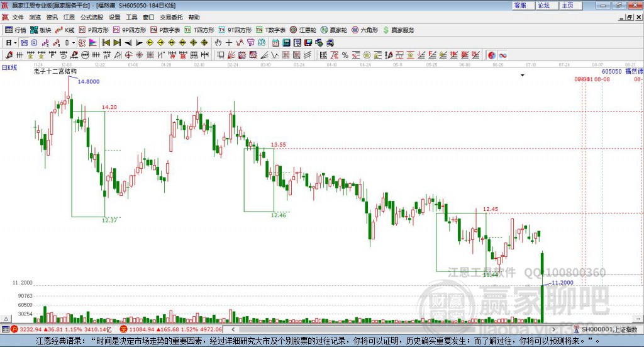Viewport: 644px width, 347px height.
Task: Click the small black triangle above chart
Action: [x=523, y=75]
